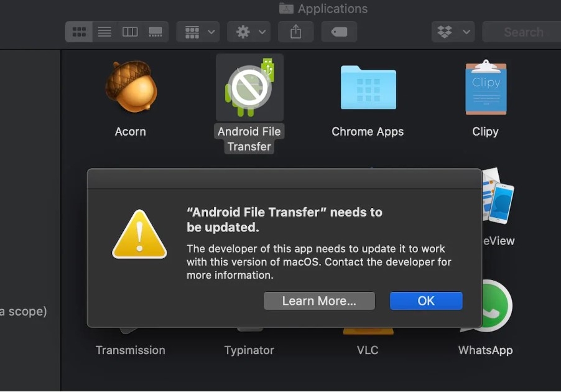The height and width of the screenshot is (392, 561).
Task: Select the Android File Transfer icon
Action: (x=250, y=87)
